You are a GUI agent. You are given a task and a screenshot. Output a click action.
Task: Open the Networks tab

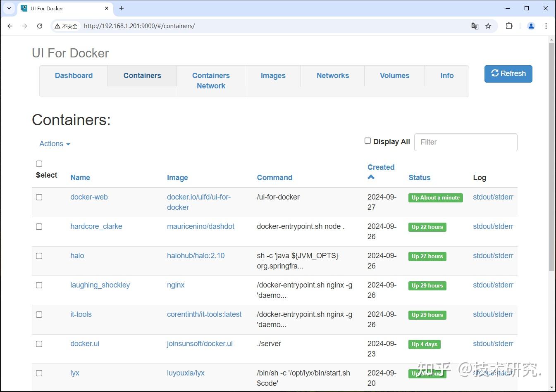click(x=332, y=76)
